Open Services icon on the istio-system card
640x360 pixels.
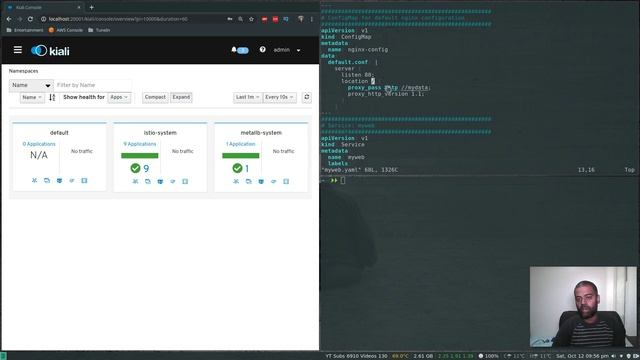coord(173,181)
